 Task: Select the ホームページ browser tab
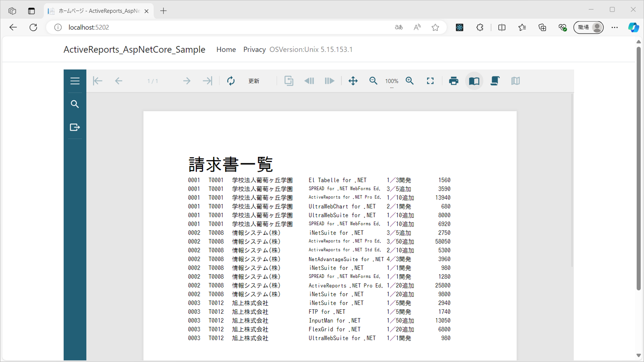pyautogui.click(x=99, y=11)
